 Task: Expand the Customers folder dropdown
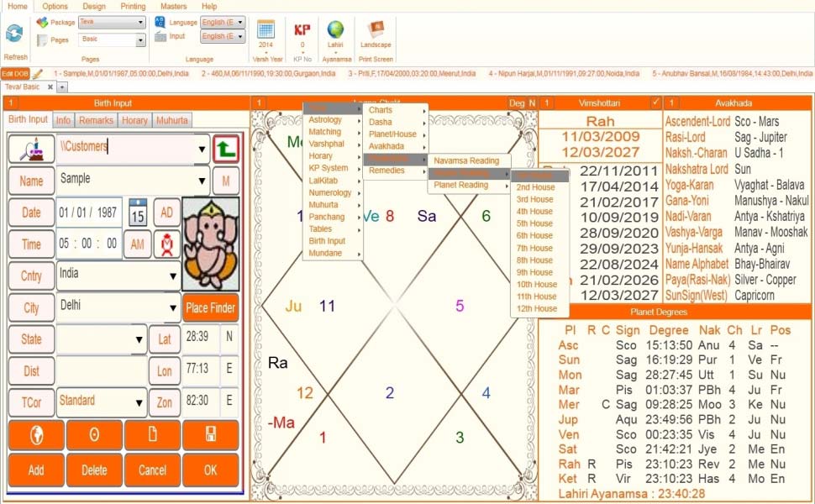(x=202, y=150)
